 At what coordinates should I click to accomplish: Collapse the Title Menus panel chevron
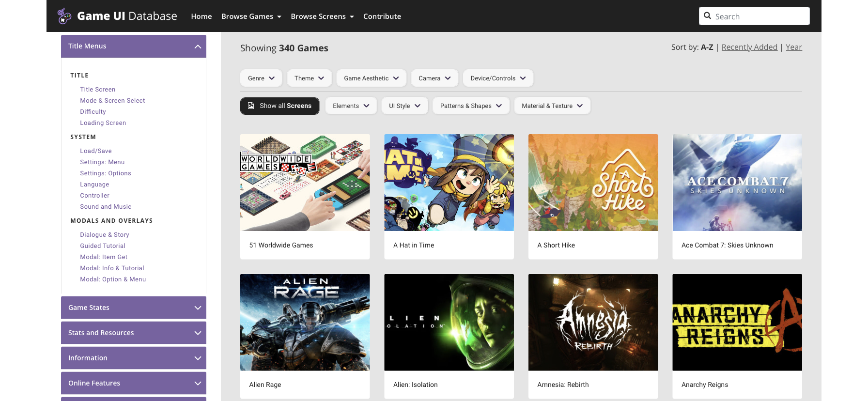click(198, 46)
